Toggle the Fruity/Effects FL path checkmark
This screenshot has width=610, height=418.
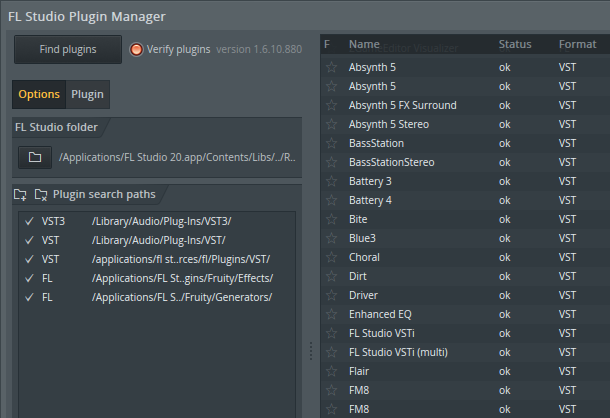pos(30,278)
